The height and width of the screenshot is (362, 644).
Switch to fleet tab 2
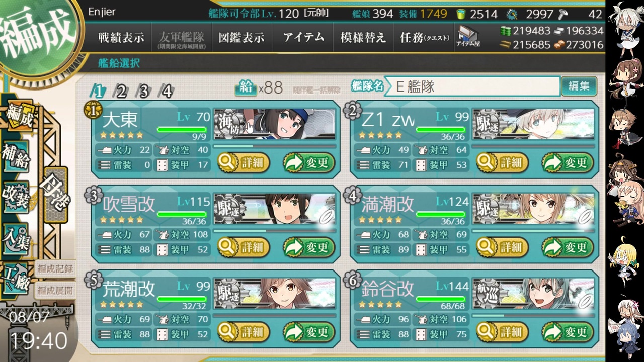[121, 91]
